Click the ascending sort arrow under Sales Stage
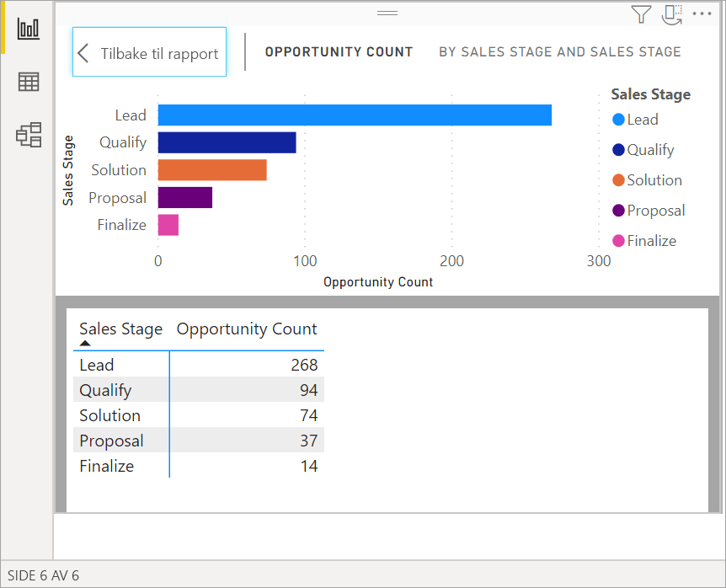Image resolution: width=726 pixels, height=588 pixels. coord(85,343)
